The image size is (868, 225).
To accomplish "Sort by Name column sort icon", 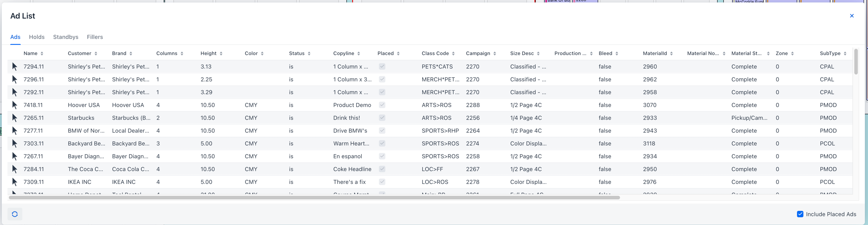I will click(x=42, y=54).
